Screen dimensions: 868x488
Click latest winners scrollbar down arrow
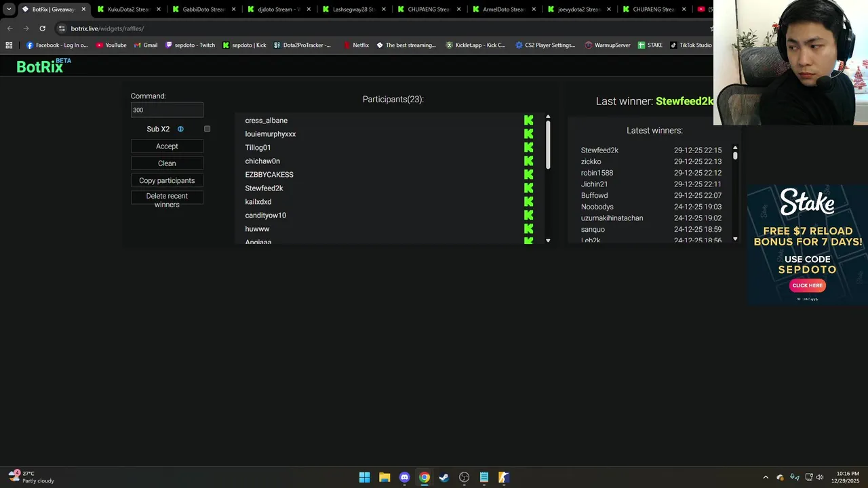(x=735, y=239)
